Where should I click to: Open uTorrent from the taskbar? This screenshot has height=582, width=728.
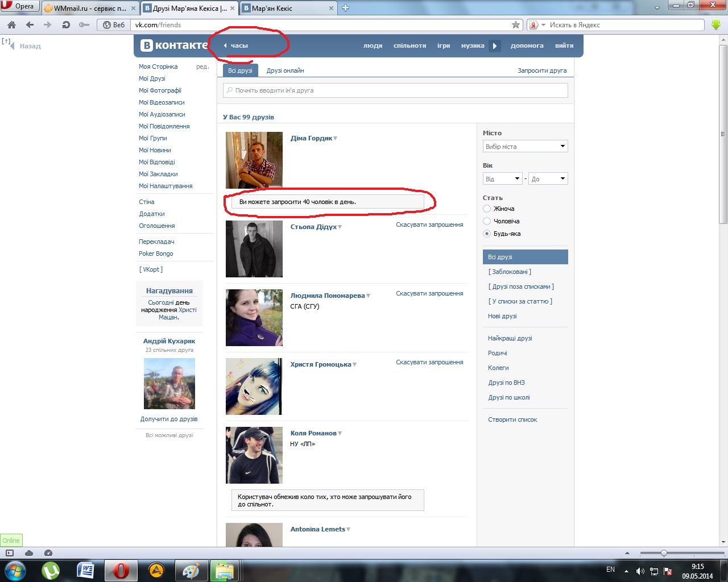(51, 570)
